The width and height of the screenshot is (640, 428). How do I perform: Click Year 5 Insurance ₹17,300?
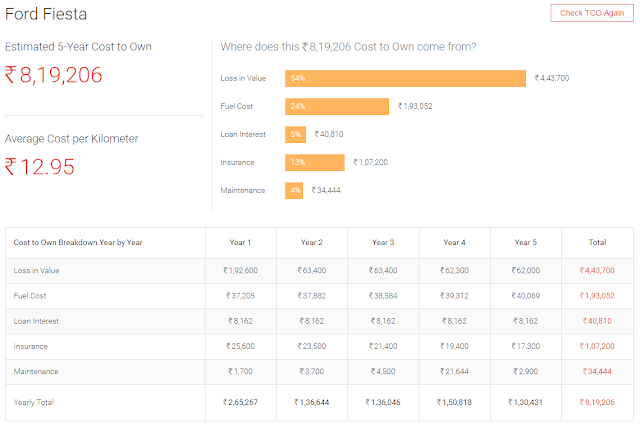[x=526, y=346]
